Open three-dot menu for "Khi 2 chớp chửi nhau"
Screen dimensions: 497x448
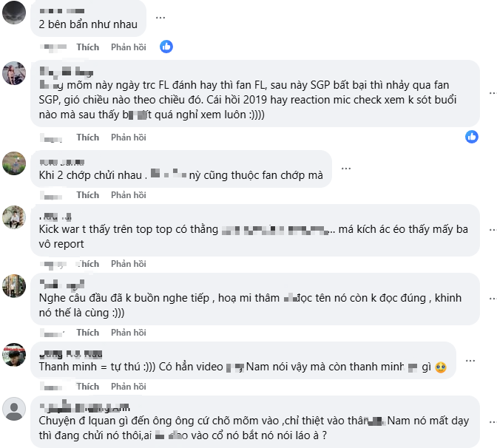[345, 169]
